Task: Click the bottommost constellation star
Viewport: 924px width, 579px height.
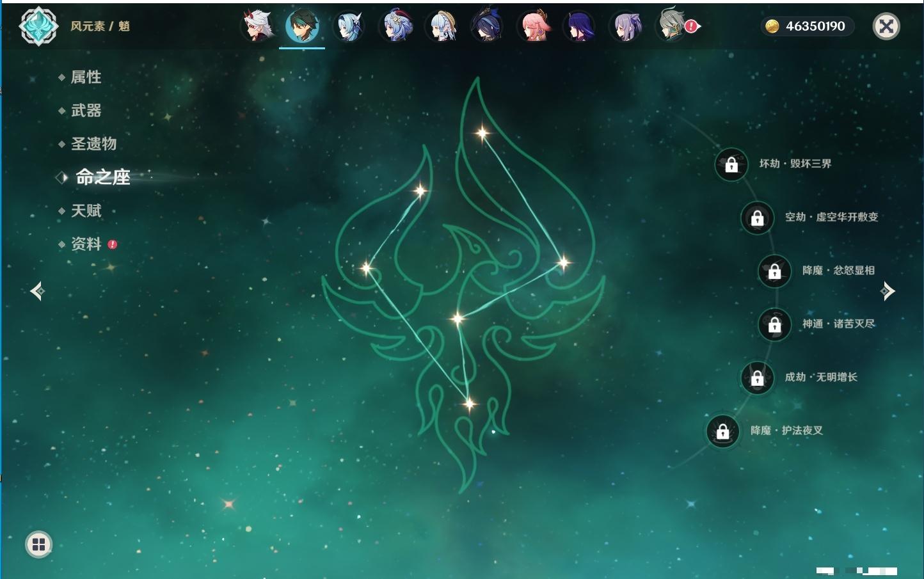Action: point(469,404)
